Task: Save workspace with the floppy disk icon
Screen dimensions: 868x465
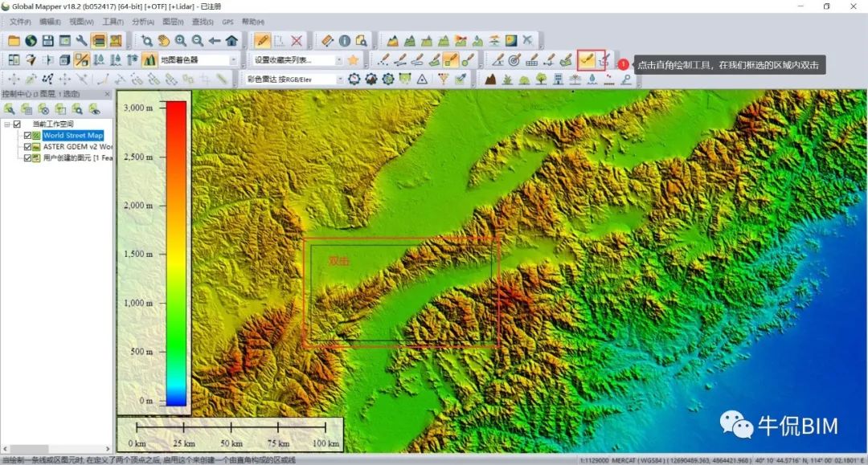Action: [48, 40]
